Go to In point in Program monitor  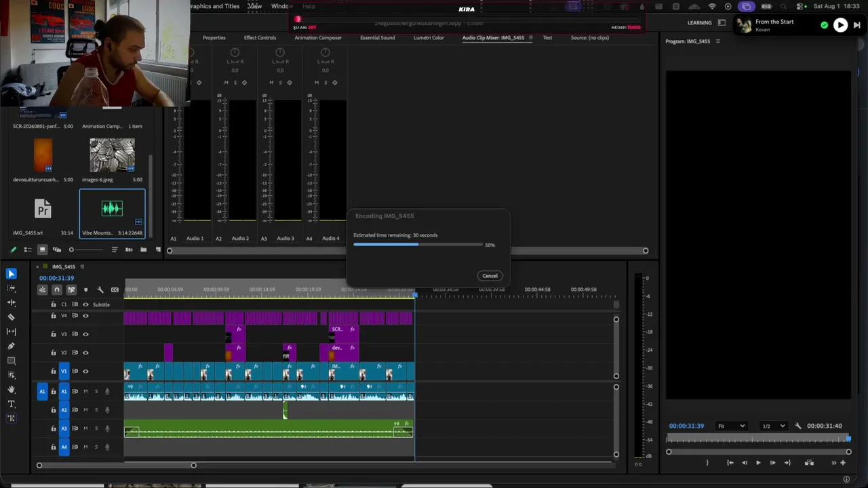pos(730,463)
